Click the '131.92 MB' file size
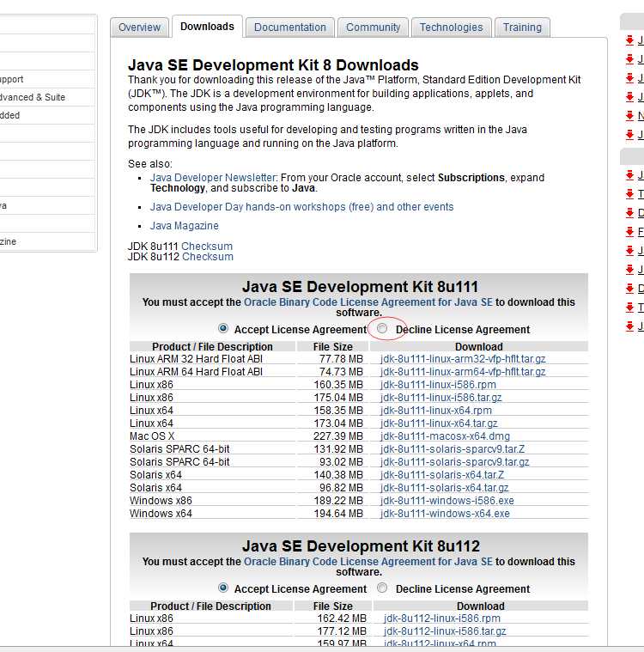The image size is (644, 652). pos(338,449)
